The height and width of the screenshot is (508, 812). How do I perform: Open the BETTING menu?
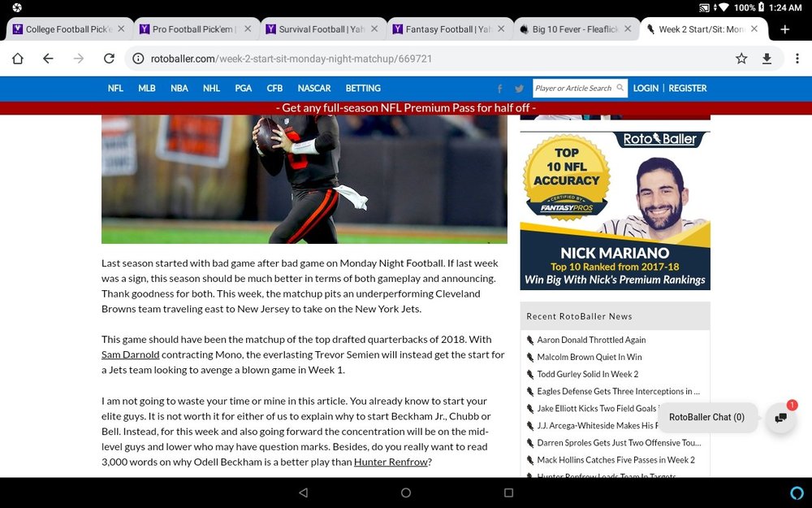point(363,88)
